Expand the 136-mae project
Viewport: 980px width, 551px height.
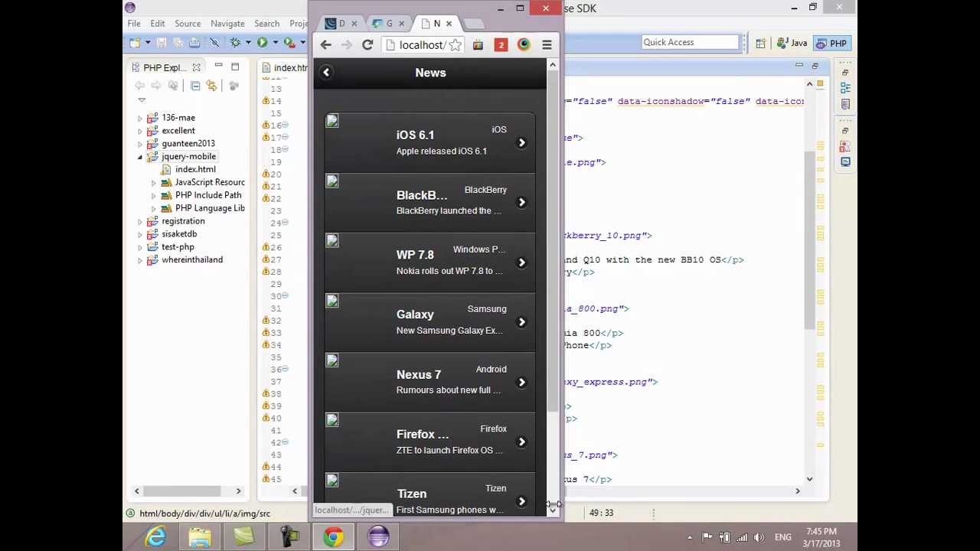coord(140,119)
